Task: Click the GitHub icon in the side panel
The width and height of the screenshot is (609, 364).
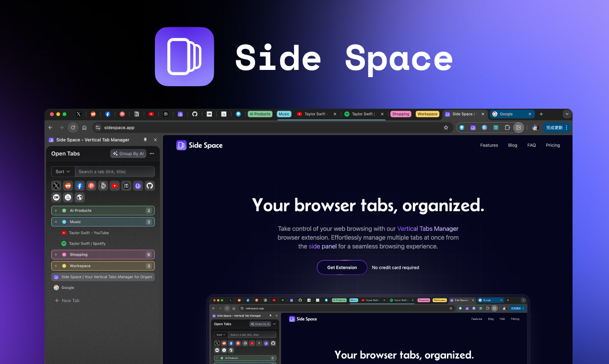Action: pyautogui.click(x=150, y=185)
